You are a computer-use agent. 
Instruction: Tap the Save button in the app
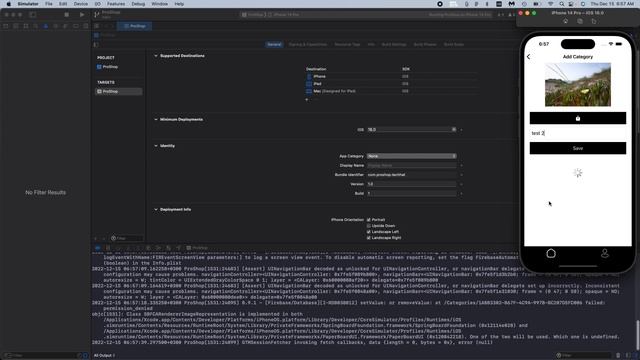[578, 148]
